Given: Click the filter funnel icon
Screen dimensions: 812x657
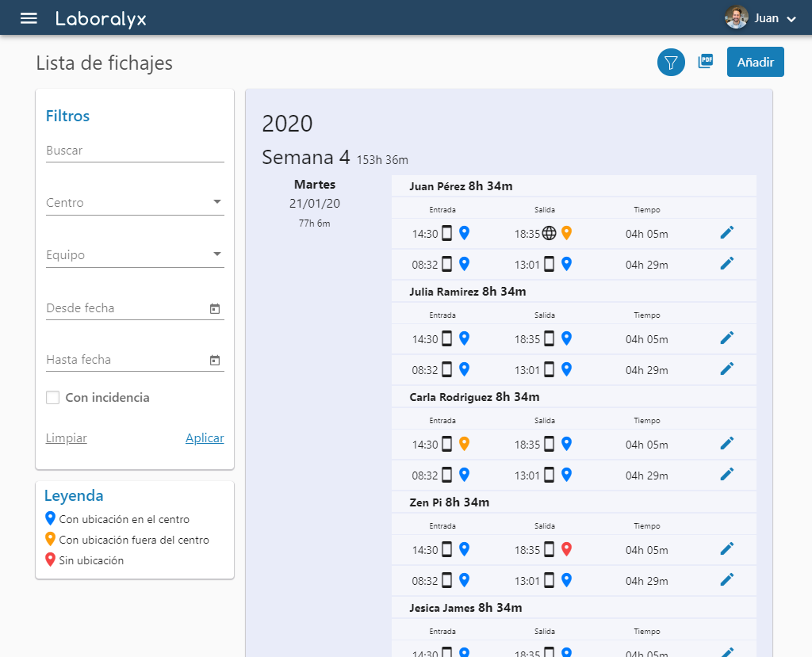Looking at the screenshot, I should point(671,63).
